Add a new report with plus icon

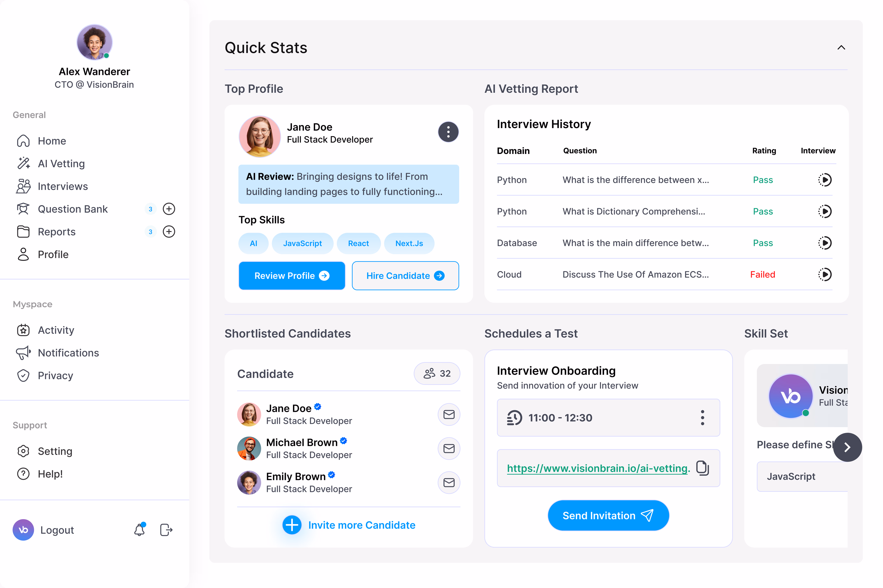(x=169, y=232)
